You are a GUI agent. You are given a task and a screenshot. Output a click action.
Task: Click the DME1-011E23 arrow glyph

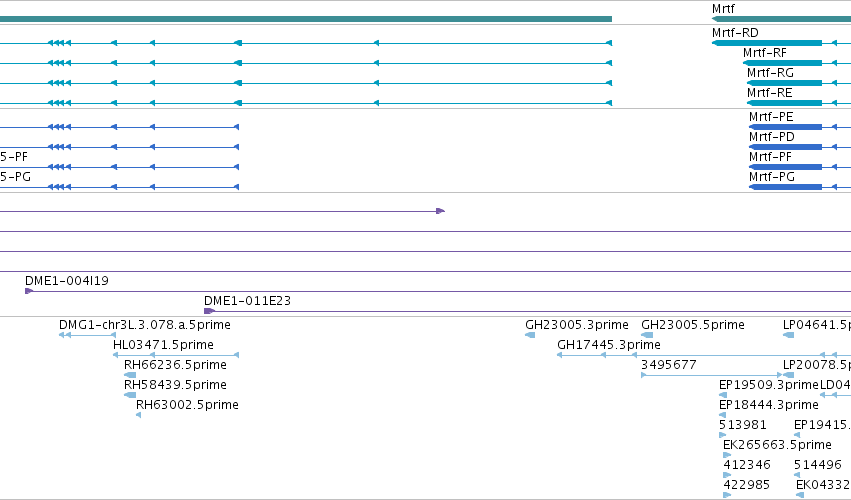(x=209, y=311)
